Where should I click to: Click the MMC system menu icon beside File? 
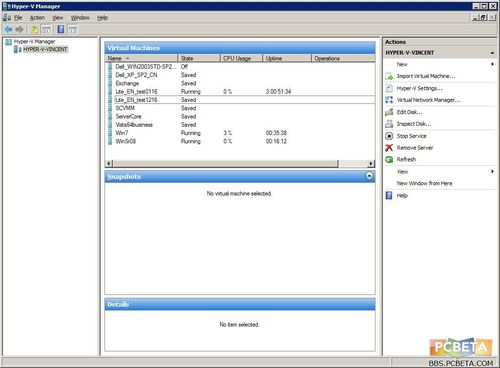(7, 18)
